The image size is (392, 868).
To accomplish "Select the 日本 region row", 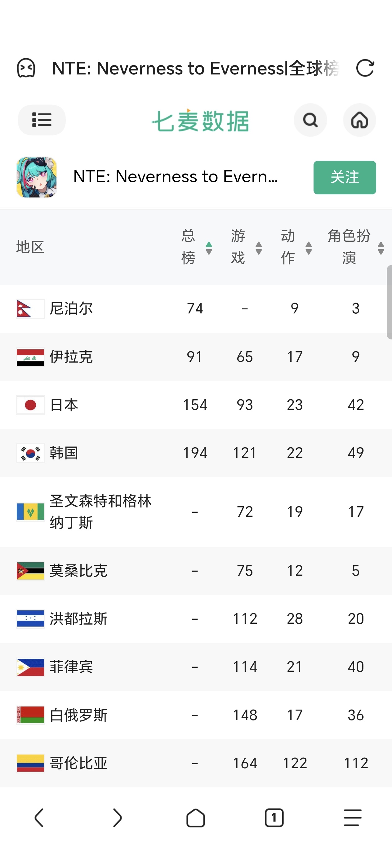I will (x=196, y=405).
